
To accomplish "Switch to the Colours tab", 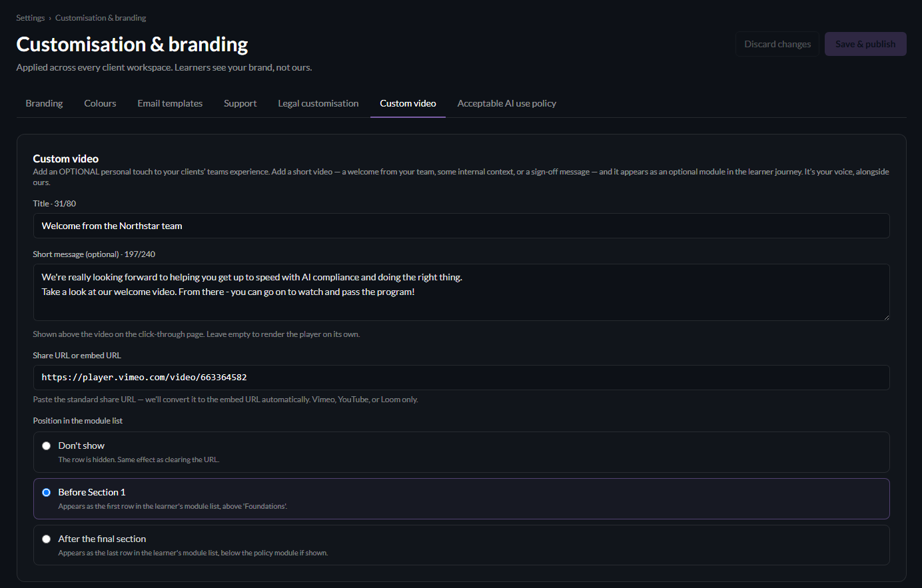I will [100, 103].
